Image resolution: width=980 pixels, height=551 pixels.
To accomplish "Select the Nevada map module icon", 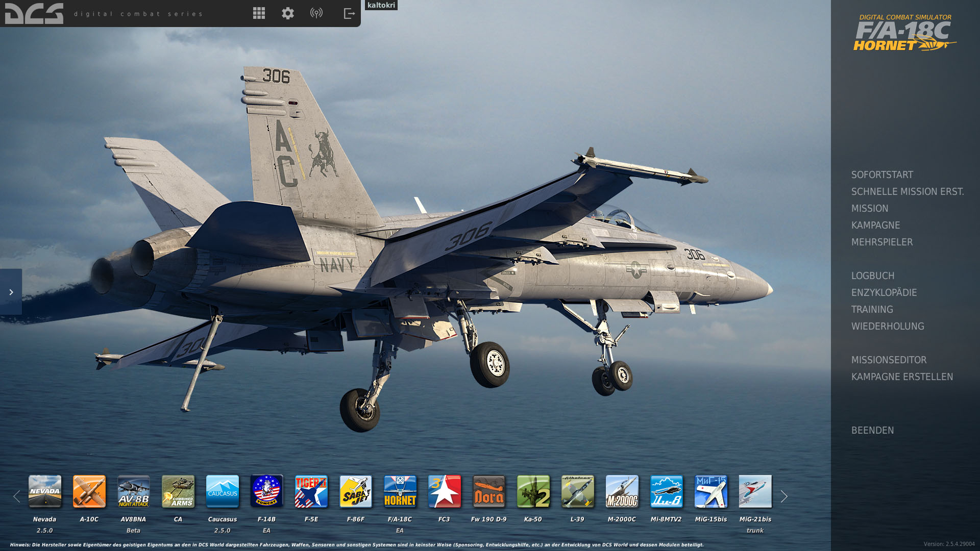I will pos(45,491).
